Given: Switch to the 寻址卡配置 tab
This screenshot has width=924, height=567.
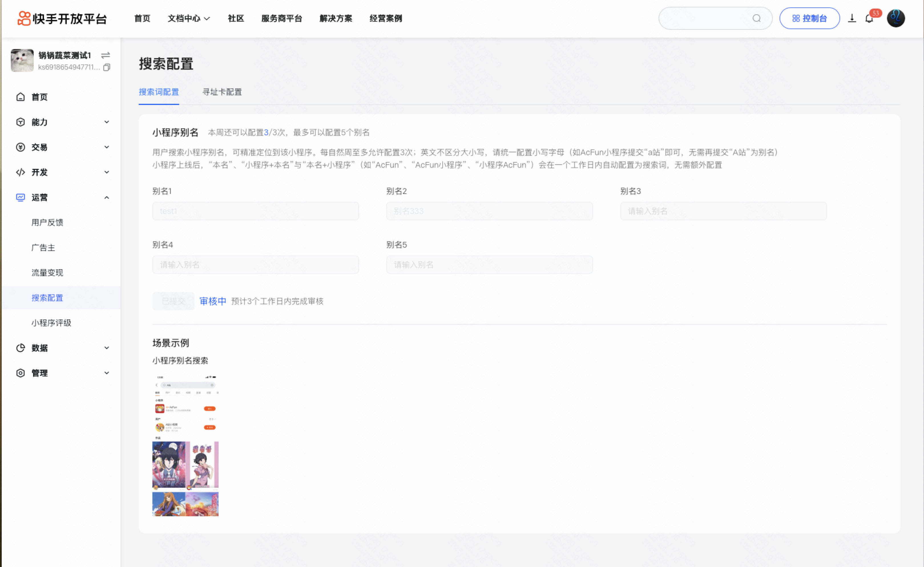Looking at the screenshot, I should click(222, 92).
